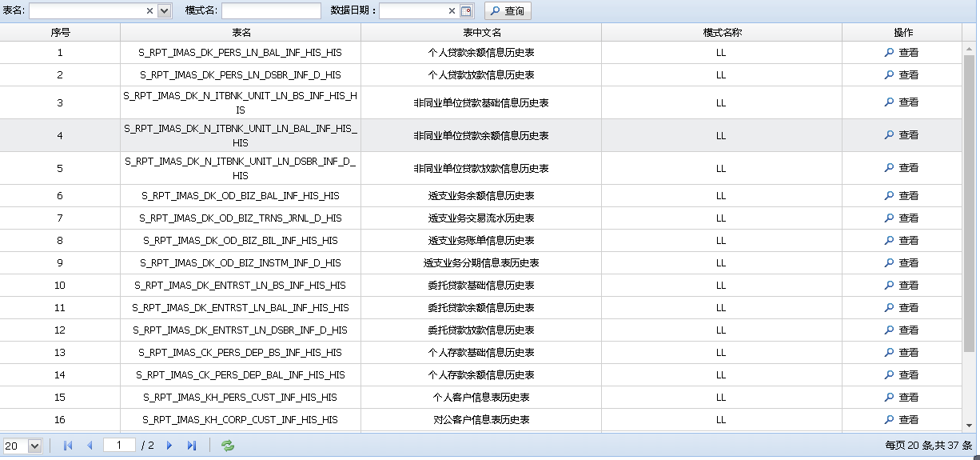Click the green refresh icon
980x460 pixels.
click(228, 446)
